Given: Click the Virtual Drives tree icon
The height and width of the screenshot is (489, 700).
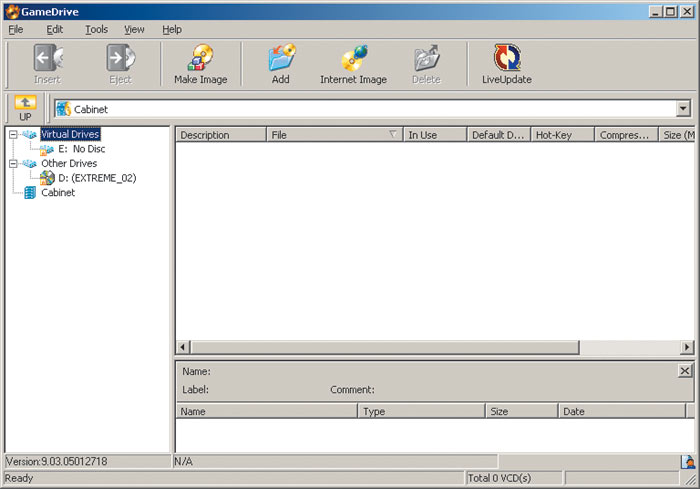Looking at the screenshot, I should point(29,134).
